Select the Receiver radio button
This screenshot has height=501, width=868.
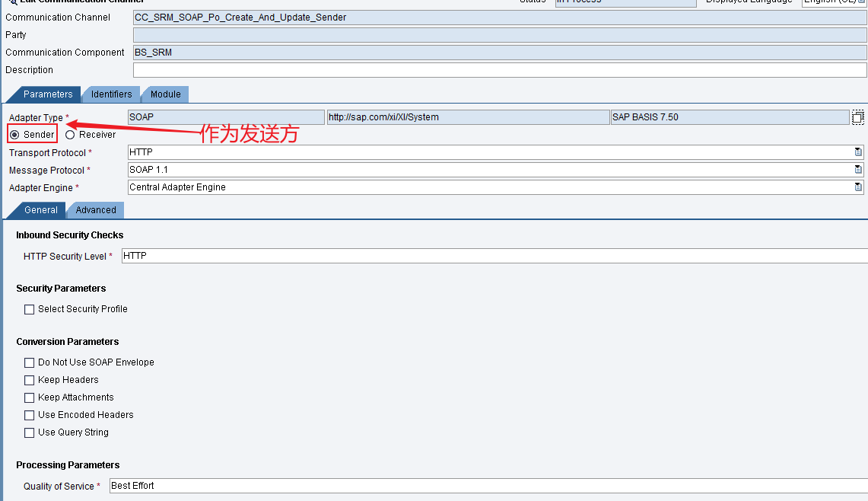[70, 135]
